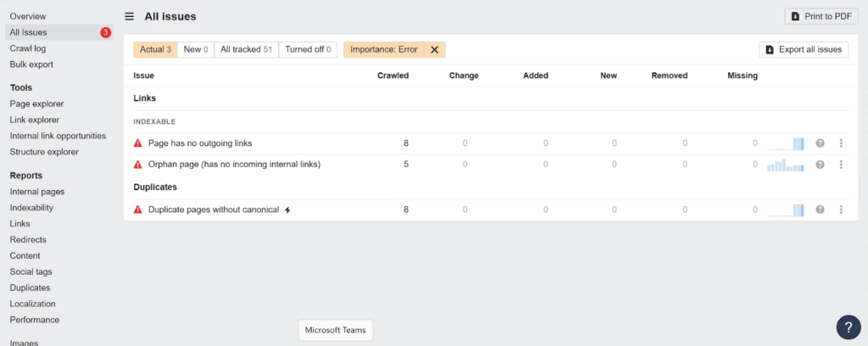Switch to the All tracked 51 tab
The image size is (868, 346).
246,50
